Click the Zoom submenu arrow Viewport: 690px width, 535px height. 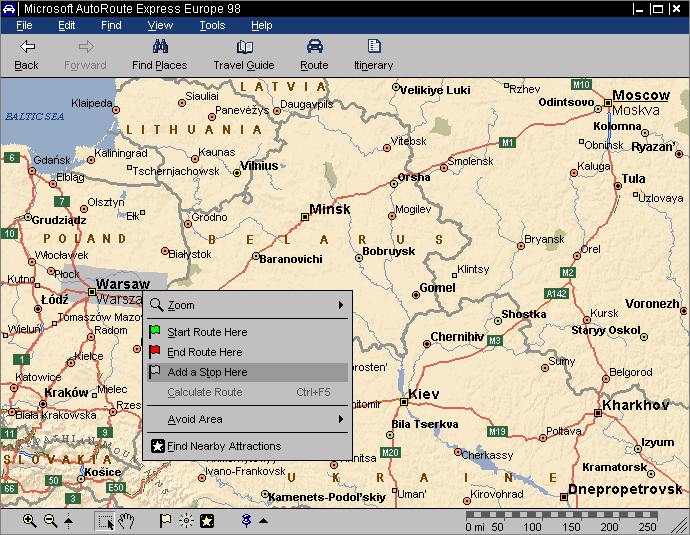click(341, 305)
